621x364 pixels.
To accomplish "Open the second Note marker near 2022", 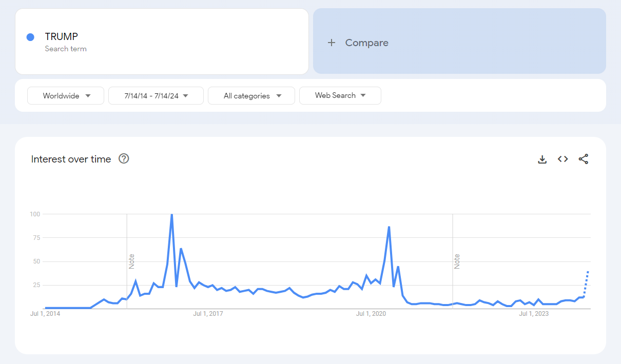I will [457, 261].
